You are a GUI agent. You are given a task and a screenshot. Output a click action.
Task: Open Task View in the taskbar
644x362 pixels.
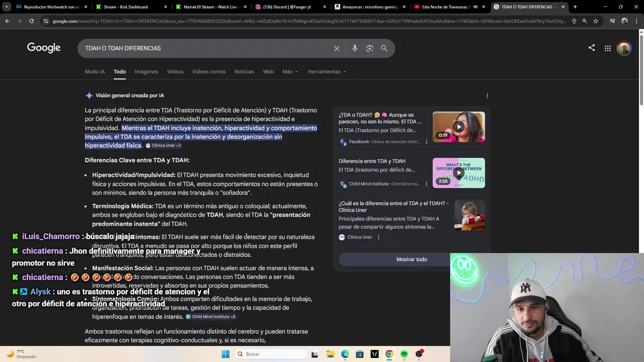click(315, 354)
